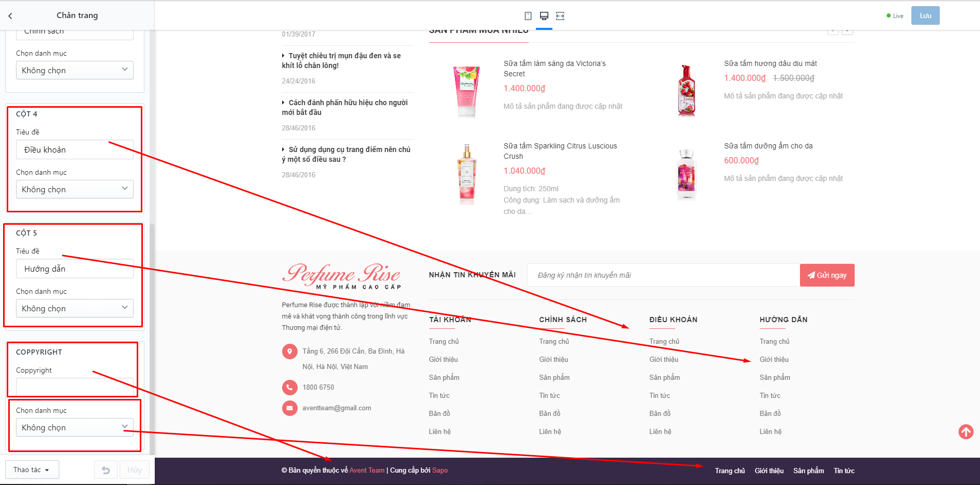980x485 pixels.
Task: Click Giới thiệu in the bottom bar menu
Action: pyautogui.click(x=769, y=471)
